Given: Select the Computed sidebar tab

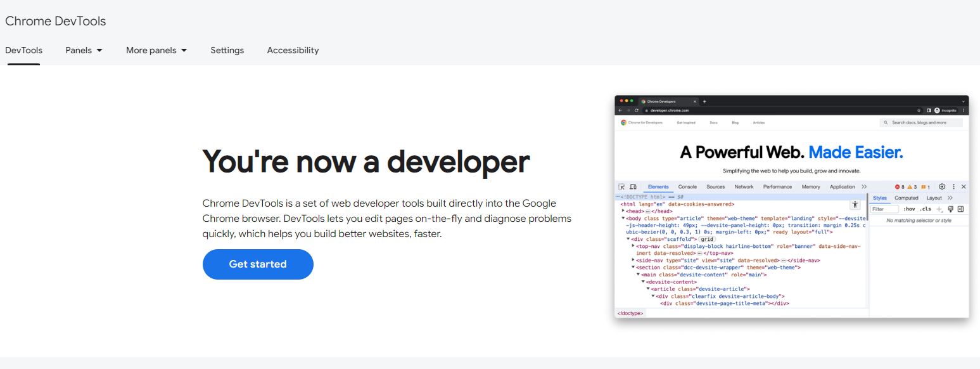Looking at the screenshot, I should [907, 198].
